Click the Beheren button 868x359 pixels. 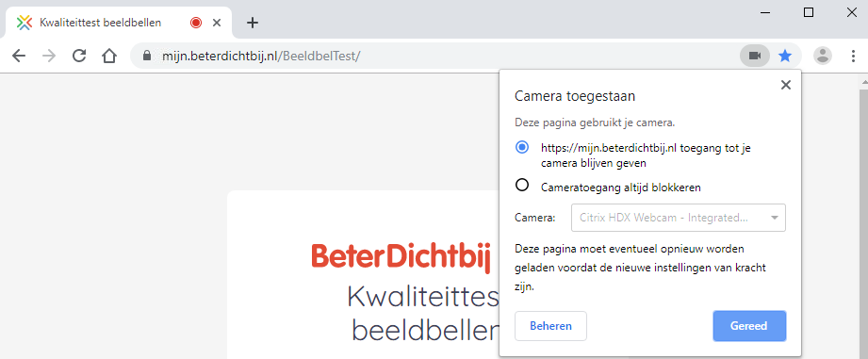550,326
